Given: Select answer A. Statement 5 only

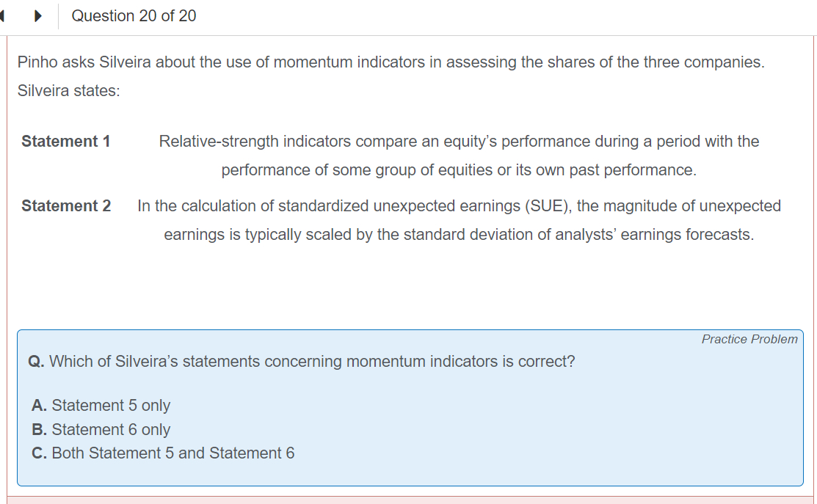Looking at the screenshot, I should coord(101,405).
